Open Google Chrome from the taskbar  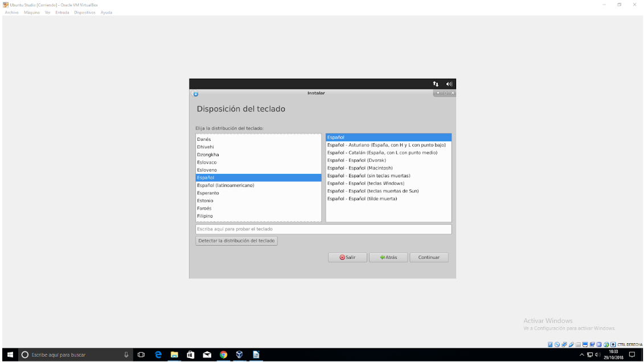coord(223,355)
